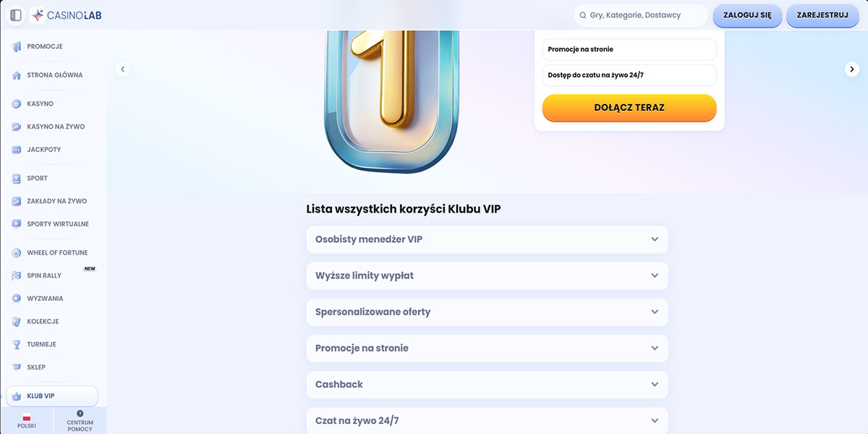The image size is (868, 434).
Task: Open Kasyno na żywo menu item
Action: (x=56, y=127)
